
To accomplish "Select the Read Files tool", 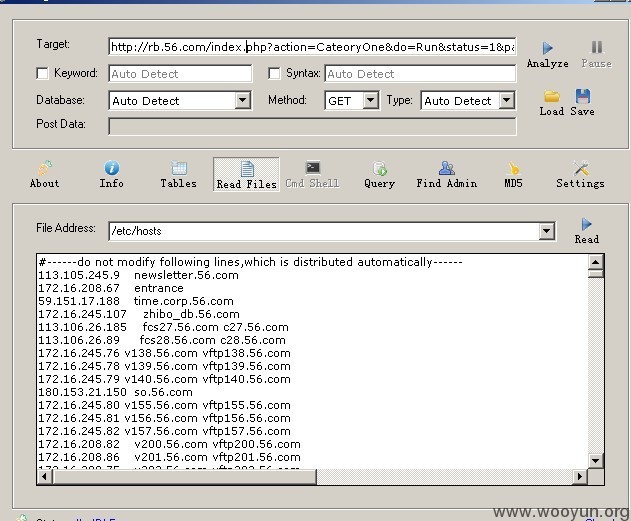I will [x=246, y=175].
